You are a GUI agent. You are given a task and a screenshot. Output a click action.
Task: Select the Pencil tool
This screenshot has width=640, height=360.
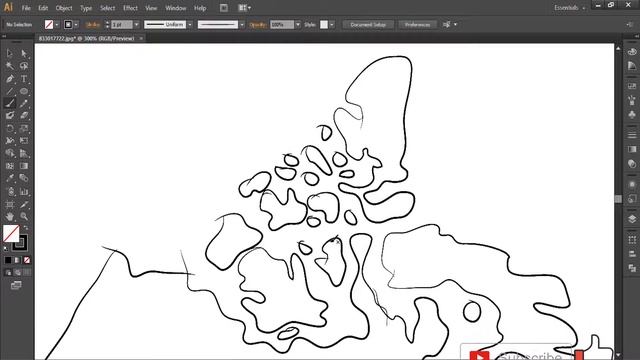(24, 103)
